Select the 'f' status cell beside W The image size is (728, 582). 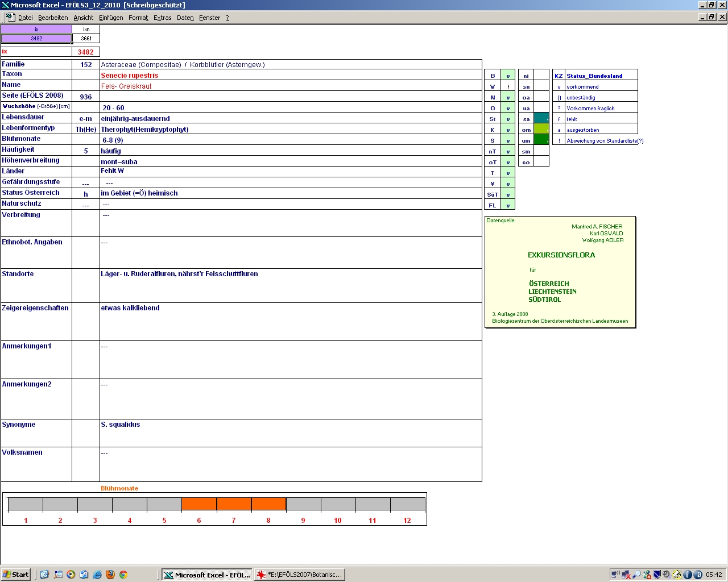pos(508,86)
